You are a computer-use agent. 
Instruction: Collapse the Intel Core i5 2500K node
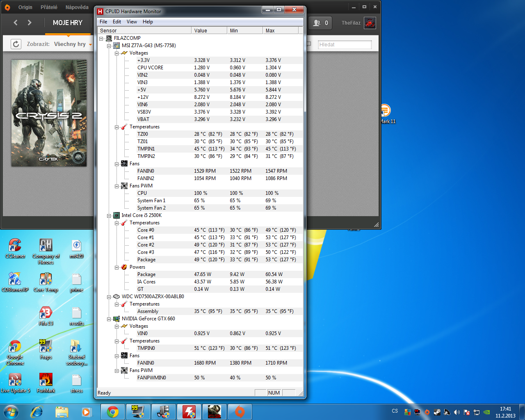tap(109, 215)
